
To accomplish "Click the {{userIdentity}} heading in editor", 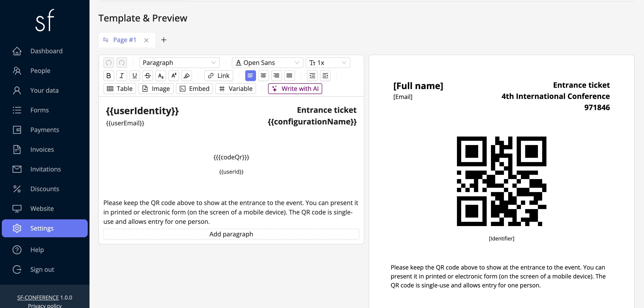I will (x=142, y=111).
